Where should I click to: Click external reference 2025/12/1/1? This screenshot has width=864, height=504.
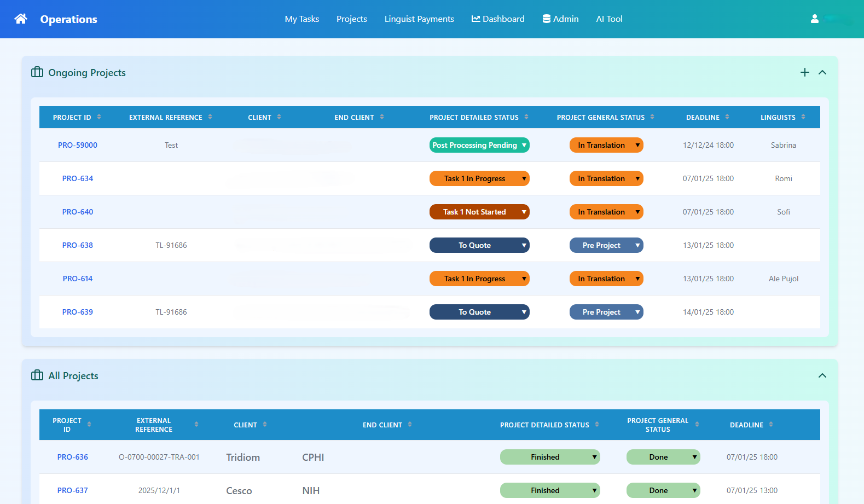[159, 490]
